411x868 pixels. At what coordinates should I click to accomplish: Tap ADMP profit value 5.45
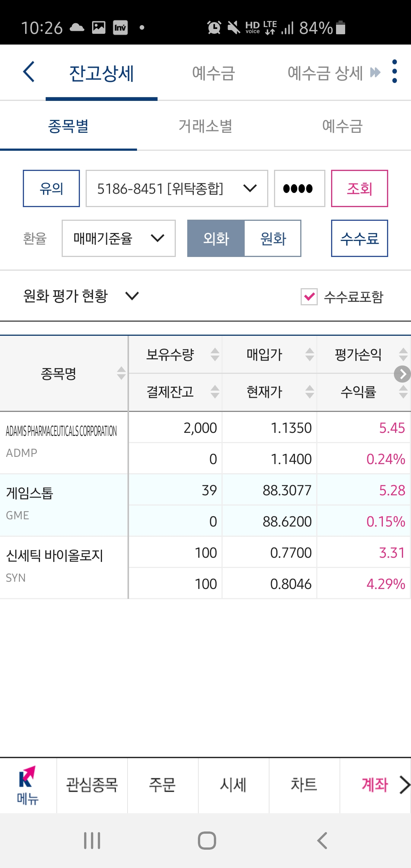[x=392, y=428]
